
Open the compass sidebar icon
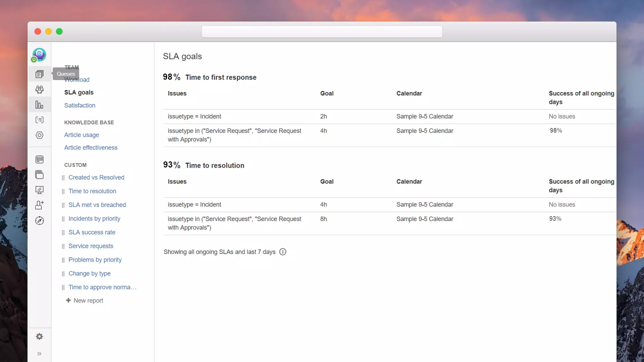coord(39,221)
